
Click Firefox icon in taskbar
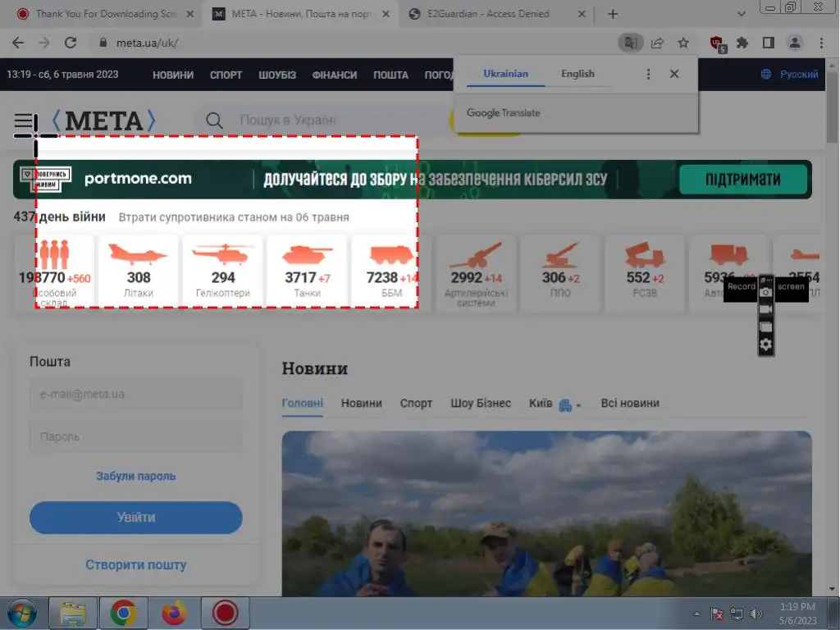174,613
